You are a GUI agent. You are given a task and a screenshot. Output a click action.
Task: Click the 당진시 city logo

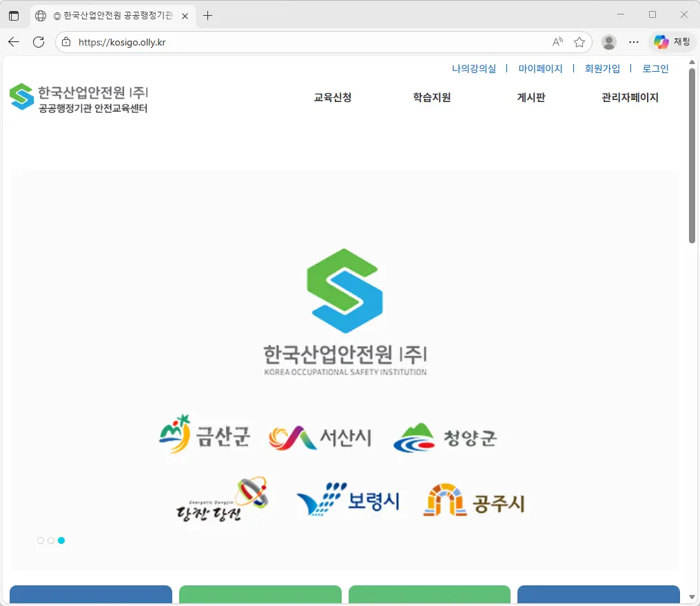[220, 498]
